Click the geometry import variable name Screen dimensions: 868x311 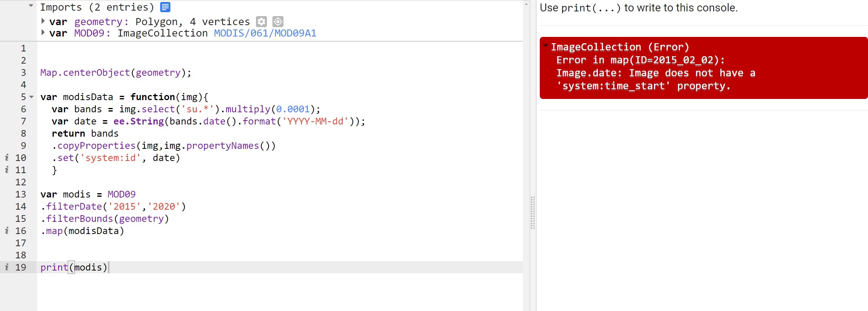(99, 22)
